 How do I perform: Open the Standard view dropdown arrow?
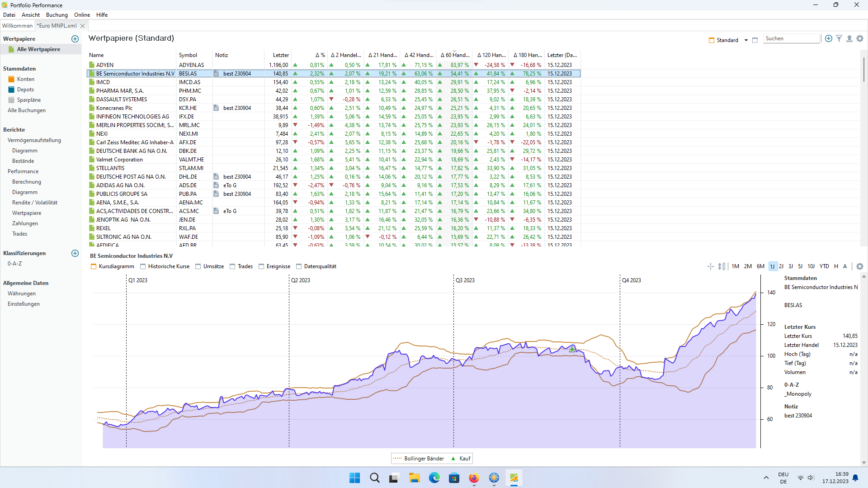tap(746, 40)
